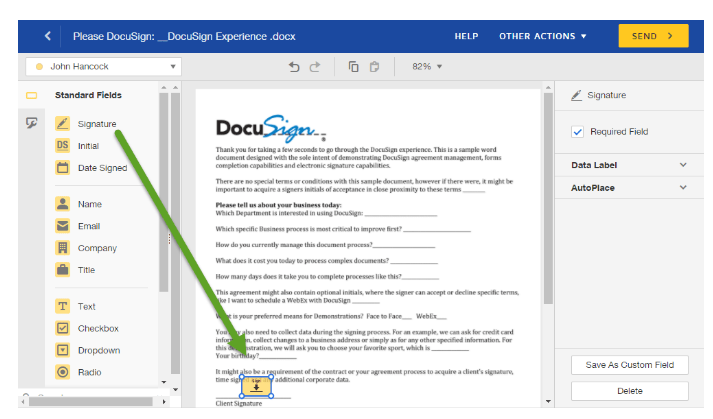
Task: Click the Send button
Action: 653,36
